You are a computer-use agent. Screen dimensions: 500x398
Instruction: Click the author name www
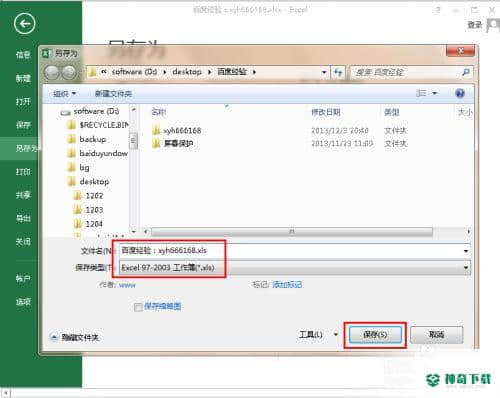[x=127, y=285]
